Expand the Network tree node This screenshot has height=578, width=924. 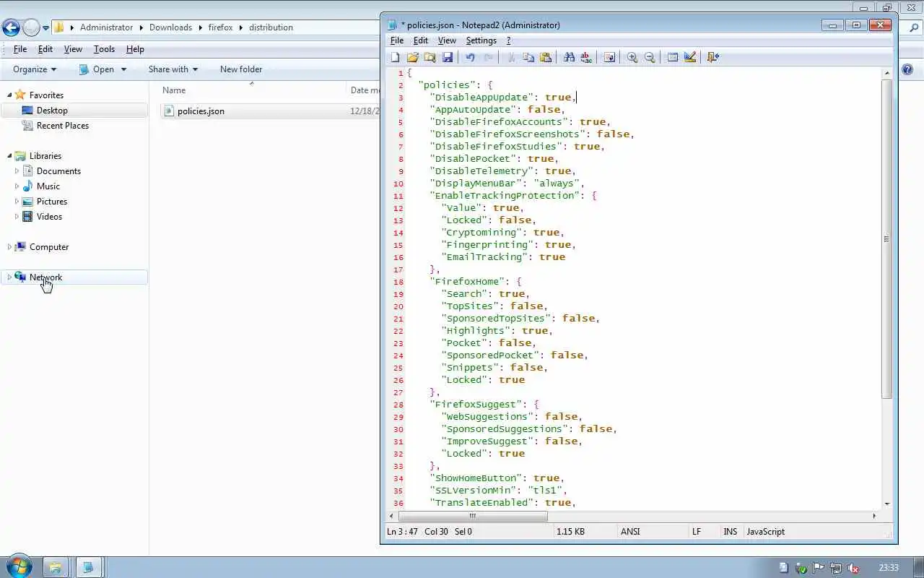(x=9, y=277)
